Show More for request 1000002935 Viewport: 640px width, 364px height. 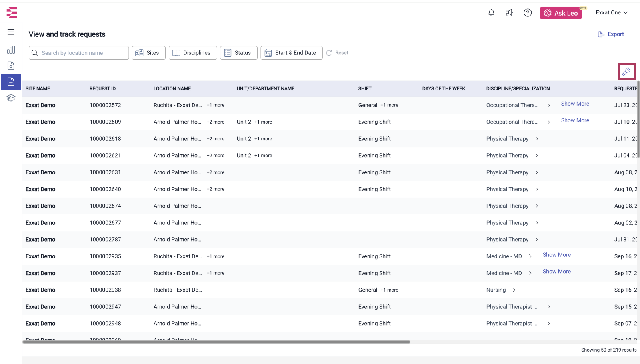(x=556, y=255)
